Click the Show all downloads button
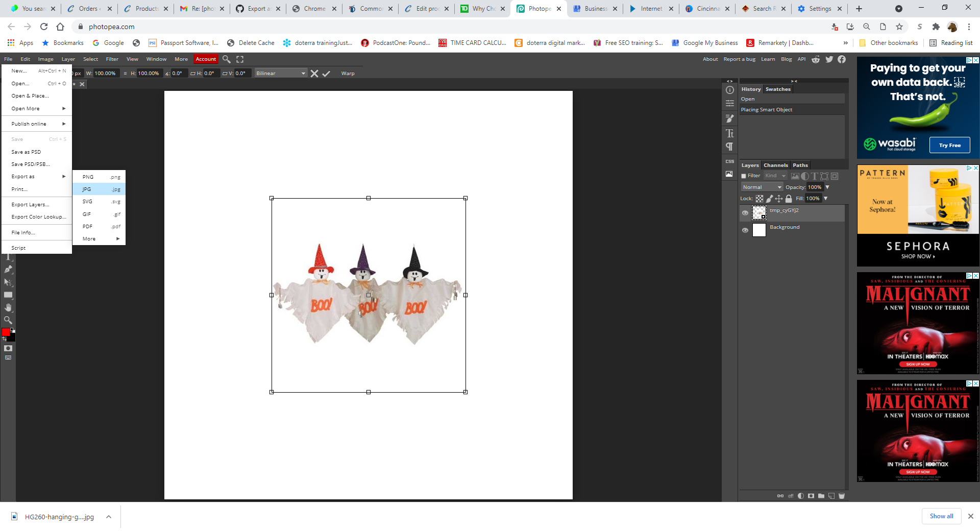 [941, 516]
